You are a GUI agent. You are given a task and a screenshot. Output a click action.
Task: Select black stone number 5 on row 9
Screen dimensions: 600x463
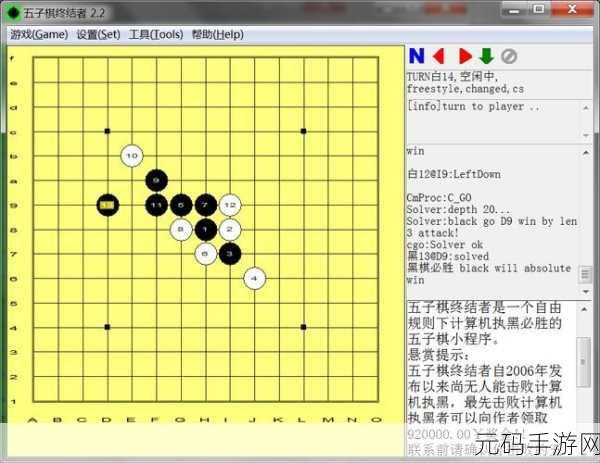coord(181,205)
